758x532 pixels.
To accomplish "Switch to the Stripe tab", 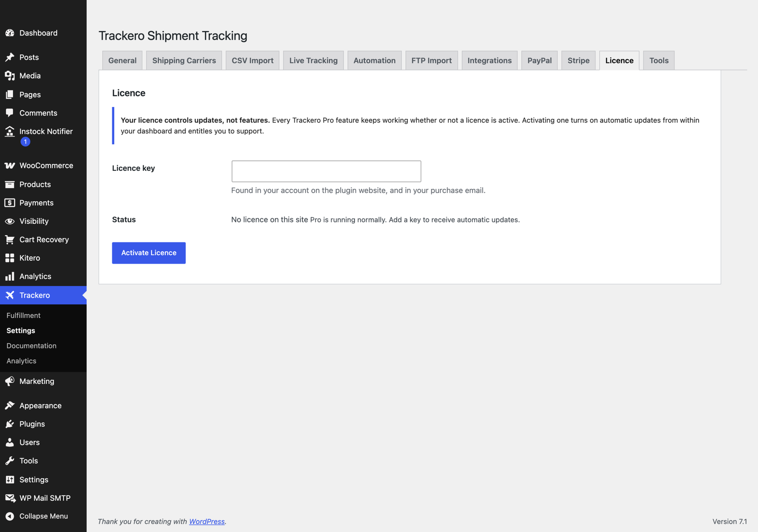I will coord(578,61).
